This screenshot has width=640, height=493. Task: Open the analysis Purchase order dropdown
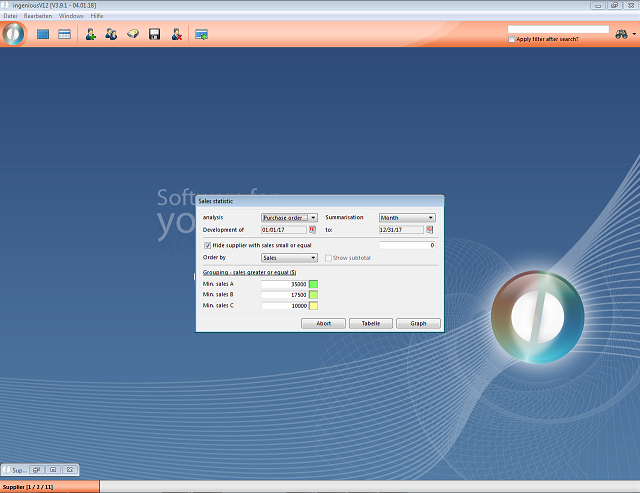pos(289,217)
